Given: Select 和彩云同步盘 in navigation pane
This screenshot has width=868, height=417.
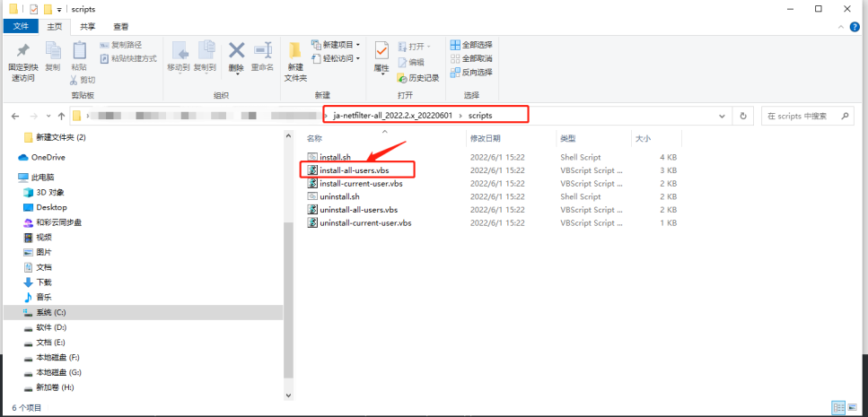Looking at the screenshot, I should (59, 222).
